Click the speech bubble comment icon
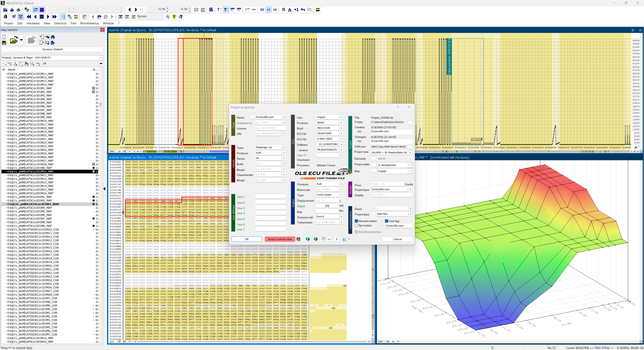Viewport: 644px width, 350px height. tap(323, 239)
